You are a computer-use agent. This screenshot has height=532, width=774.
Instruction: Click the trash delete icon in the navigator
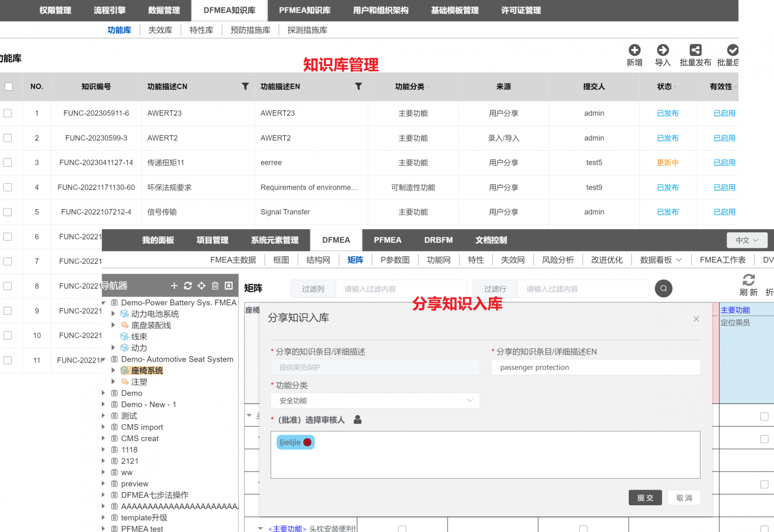pos(215,286)
